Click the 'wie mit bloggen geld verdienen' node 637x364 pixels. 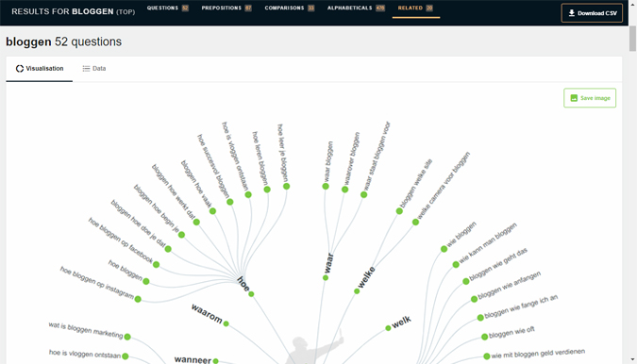coord(487,356)
